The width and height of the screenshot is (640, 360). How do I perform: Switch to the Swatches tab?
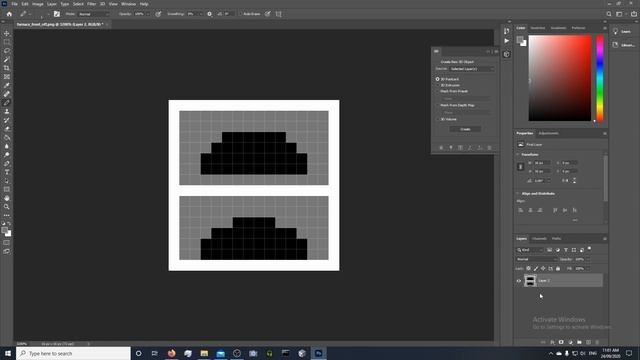point(538,28)
